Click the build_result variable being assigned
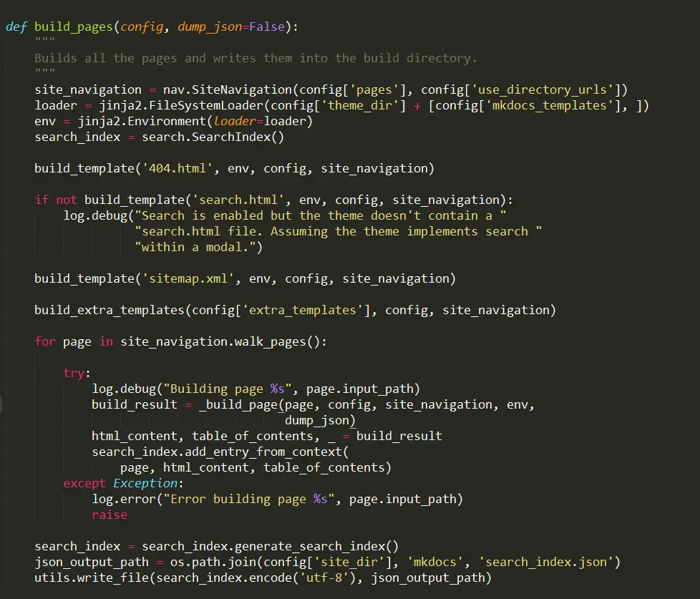Image resolution: width=700 pixels, height=599 pixels. [x=135, y=404]
